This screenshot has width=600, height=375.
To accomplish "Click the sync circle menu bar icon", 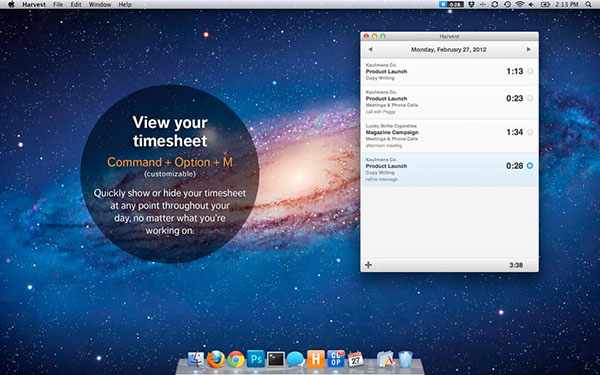I will point(494,5).
